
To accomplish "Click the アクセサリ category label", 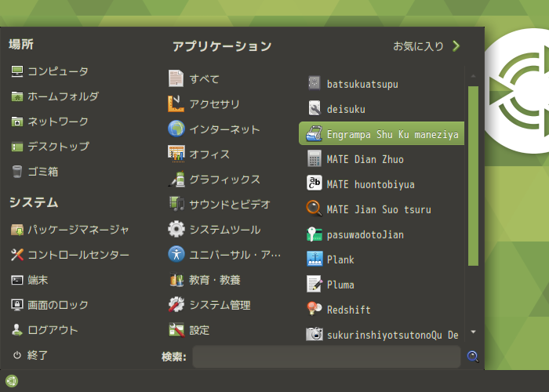I will [214, 104].
